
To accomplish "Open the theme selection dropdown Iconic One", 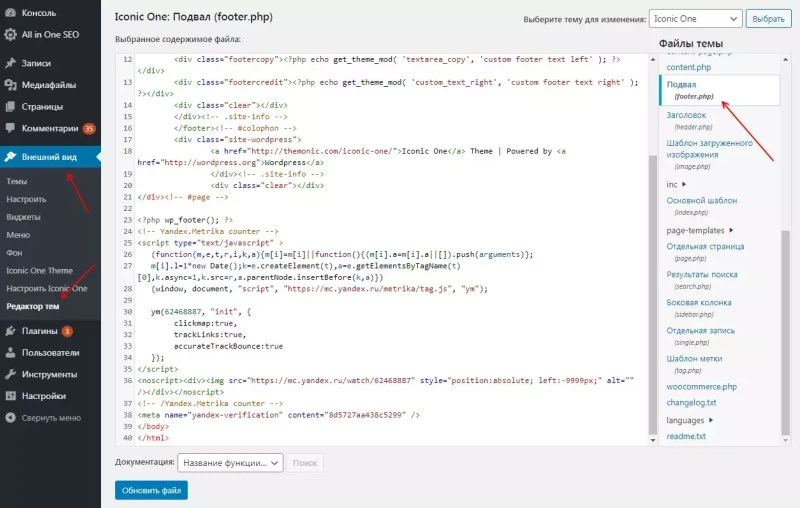I will 695,19.
